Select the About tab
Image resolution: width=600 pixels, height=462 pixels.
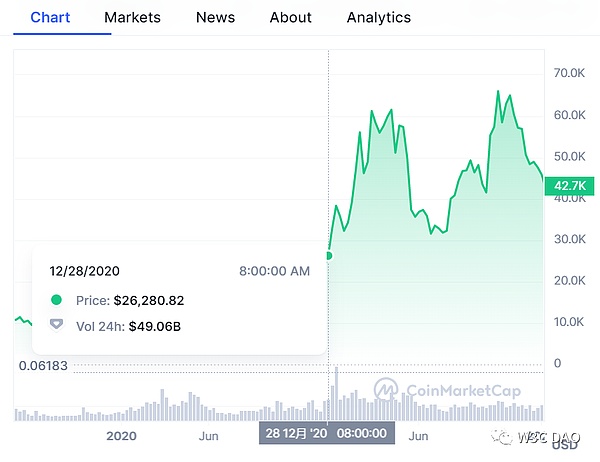[290, 17]
